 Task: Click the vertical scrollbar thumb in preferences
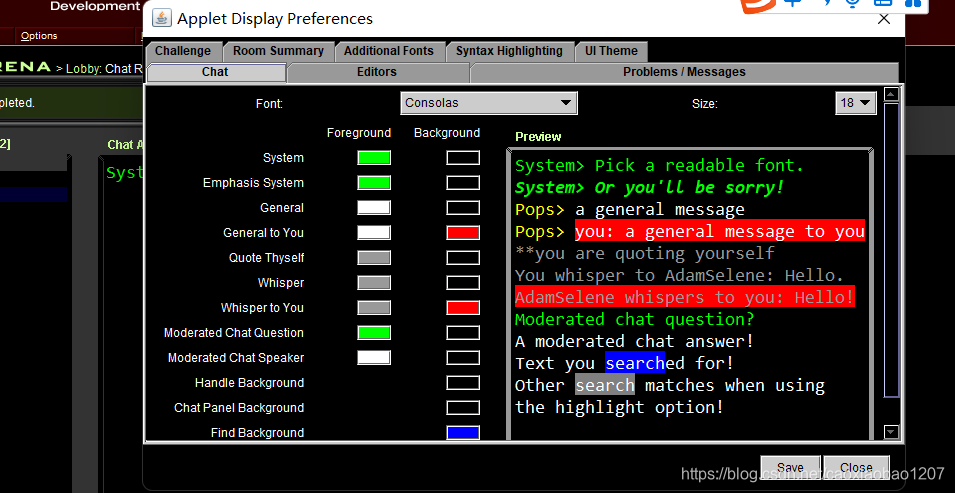891,250
